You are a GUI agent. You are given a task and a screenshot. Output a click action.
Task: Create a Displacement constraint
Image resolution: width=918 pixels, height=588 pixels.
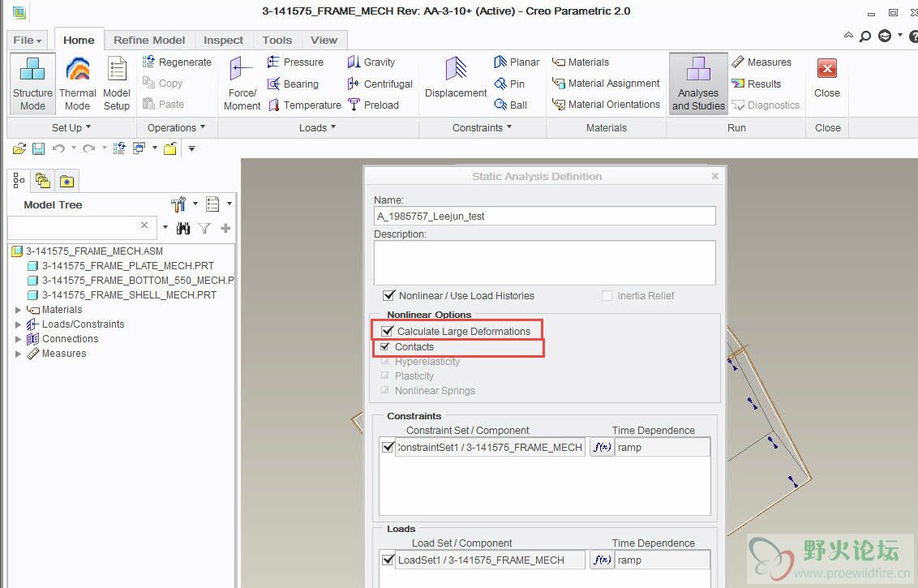click(456, 78)
